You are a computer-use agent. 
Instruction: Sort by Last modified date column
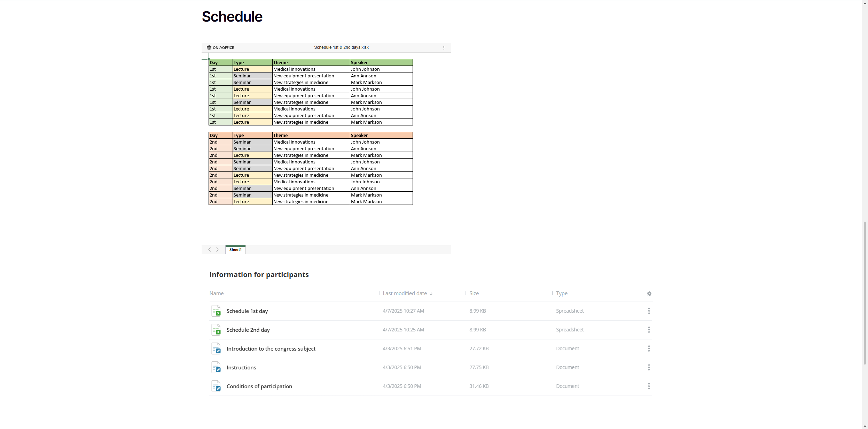pyautogui.click(x=405, y=293)
